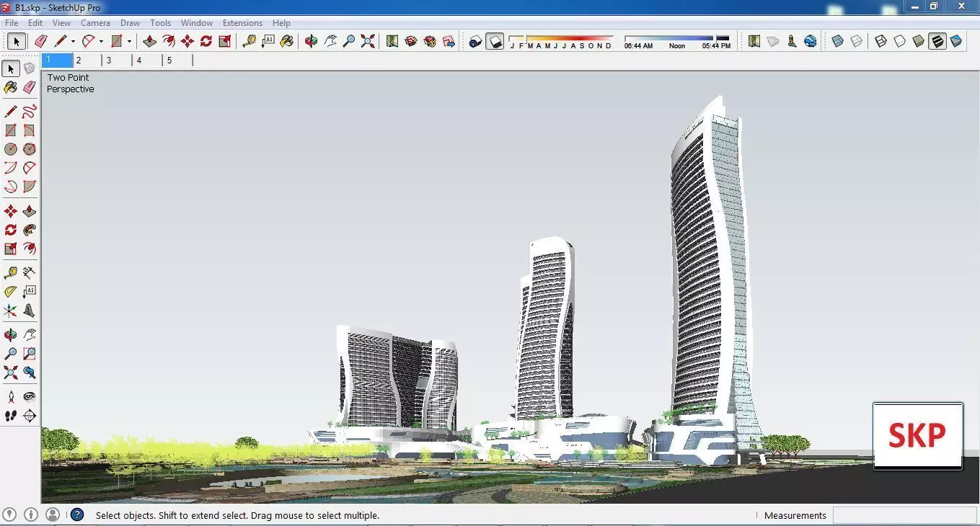The height and width of the screenshot is (526, 980).
Task: Return to the Previous view
Action: click(29, 373)
